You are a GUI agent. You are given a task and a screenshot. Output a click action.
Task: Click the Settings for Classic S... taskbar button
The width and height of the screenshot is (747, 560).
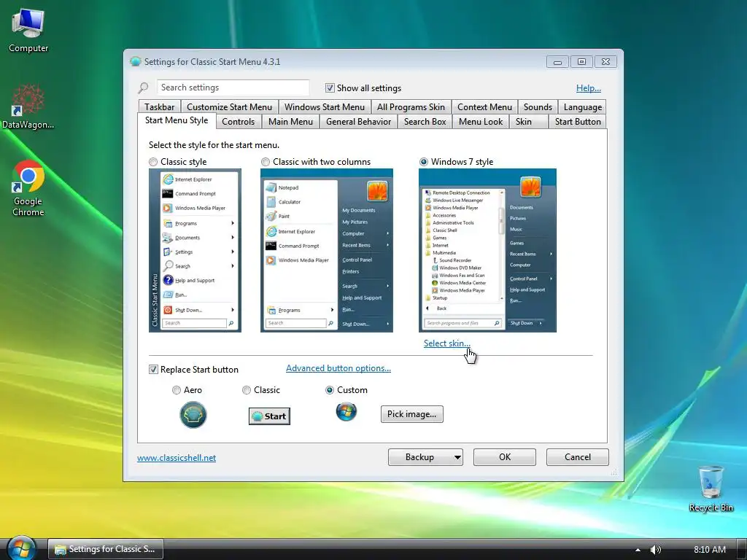[106, 549]
